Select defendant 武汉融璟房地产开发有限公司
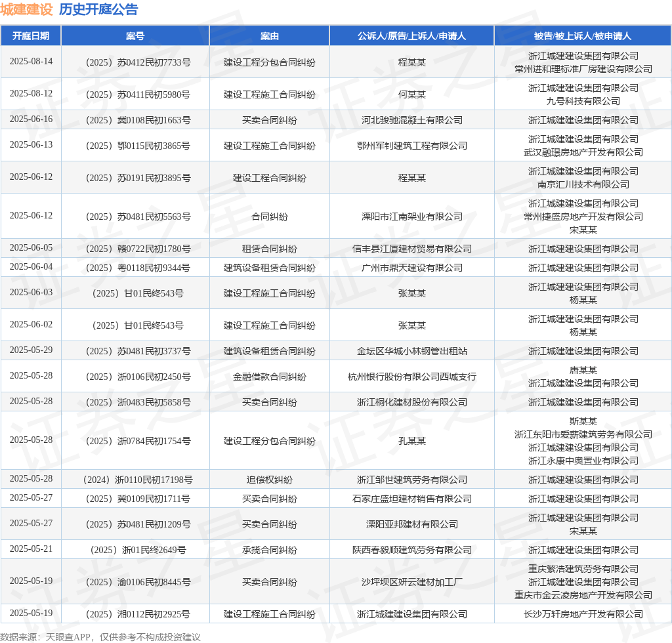This screenshot has height=643, width=672. click(583, 152)
